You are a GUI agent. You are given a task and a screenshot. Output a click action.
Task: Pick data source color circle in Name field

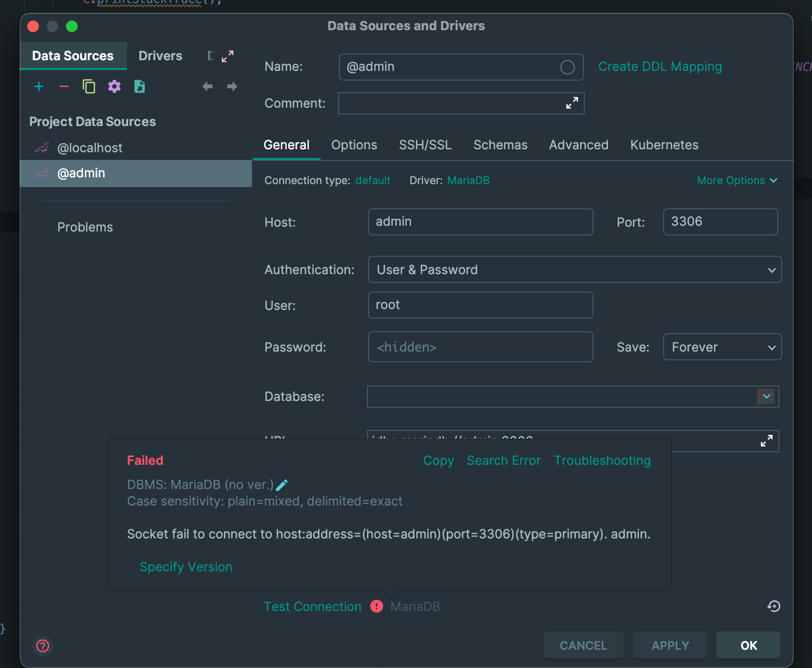568,67
